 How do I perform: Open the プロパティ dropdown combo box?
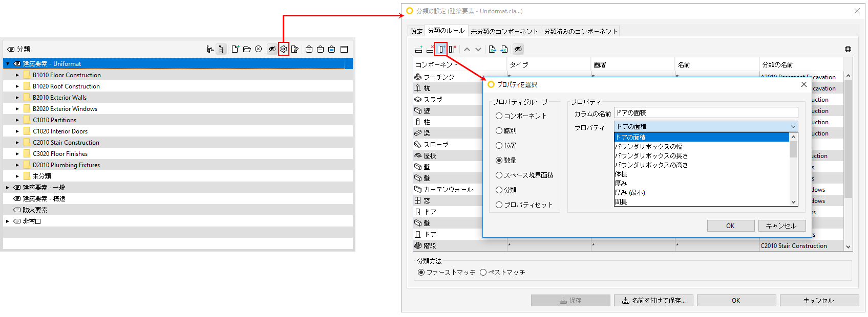pyautogui.click(x=706, y=126)
